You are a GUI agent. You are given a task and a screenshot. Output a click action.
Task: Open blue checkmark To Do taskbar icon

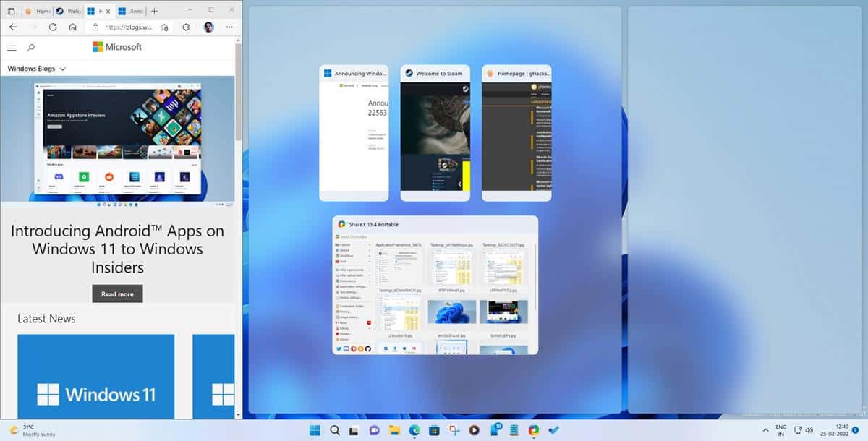pos(554,430)
